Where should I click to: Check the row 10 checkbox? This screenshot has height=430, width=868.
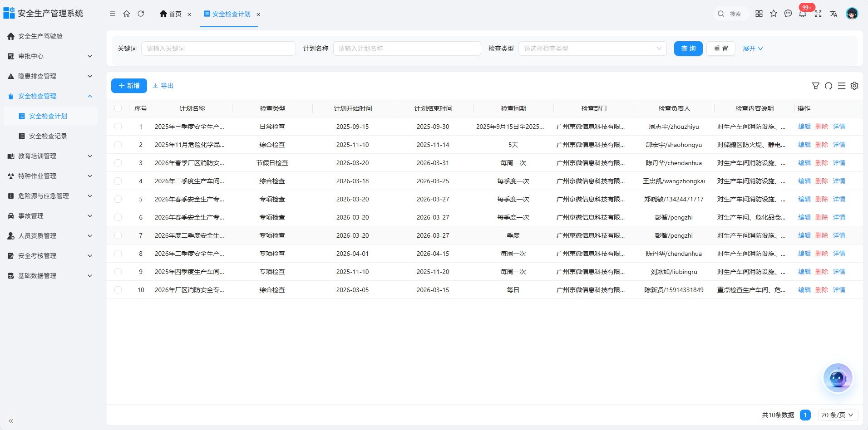coord(118,290)
